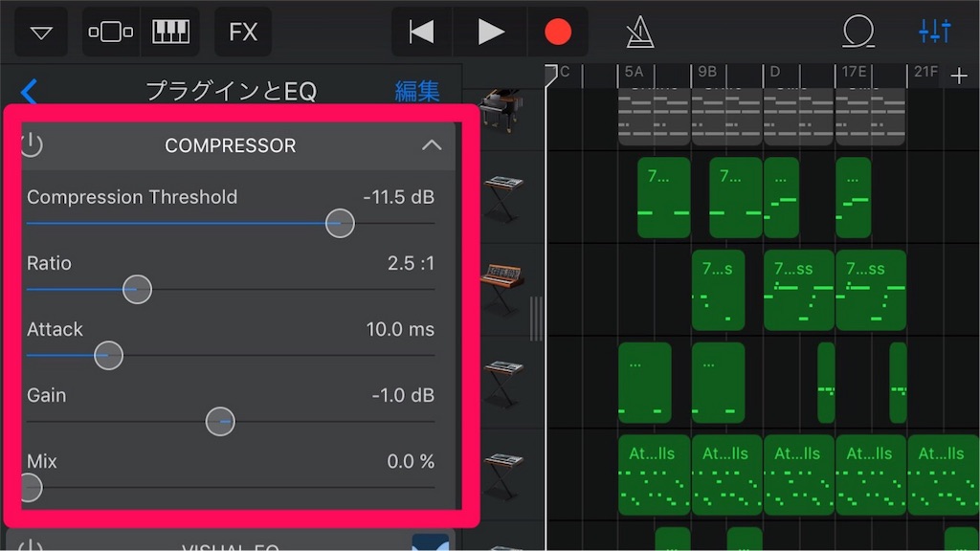980x551 pixels.
Task: Click the 10.0 ms attack value
Action: point(400,329)
